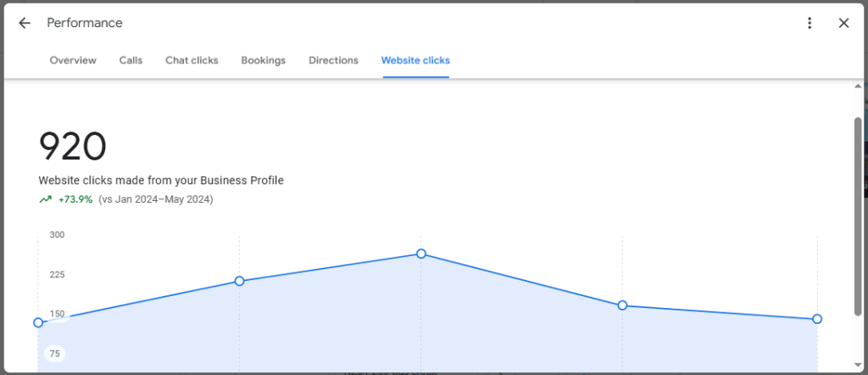The width and height of the screenshot is (868, 375).
Task: Open the three-dot more options menu
Action: pyautogui.click(x=810, y=23)
